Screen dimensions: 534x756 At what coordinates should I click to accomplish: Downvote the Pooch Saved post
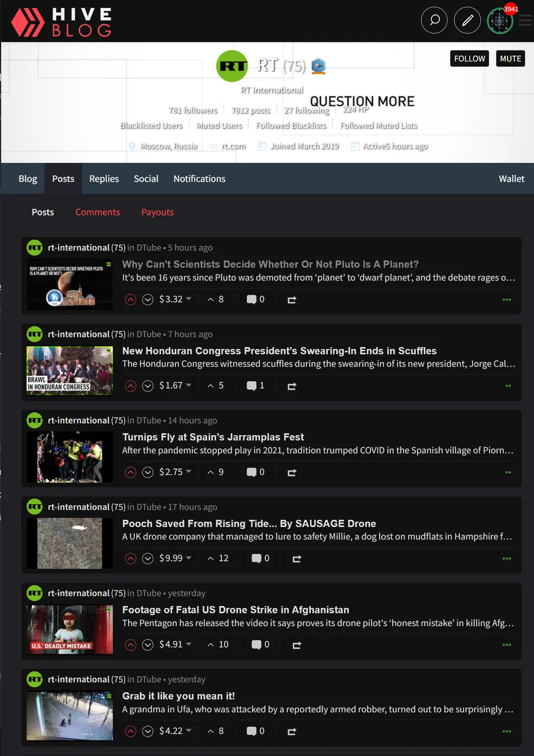coord(148,558)
